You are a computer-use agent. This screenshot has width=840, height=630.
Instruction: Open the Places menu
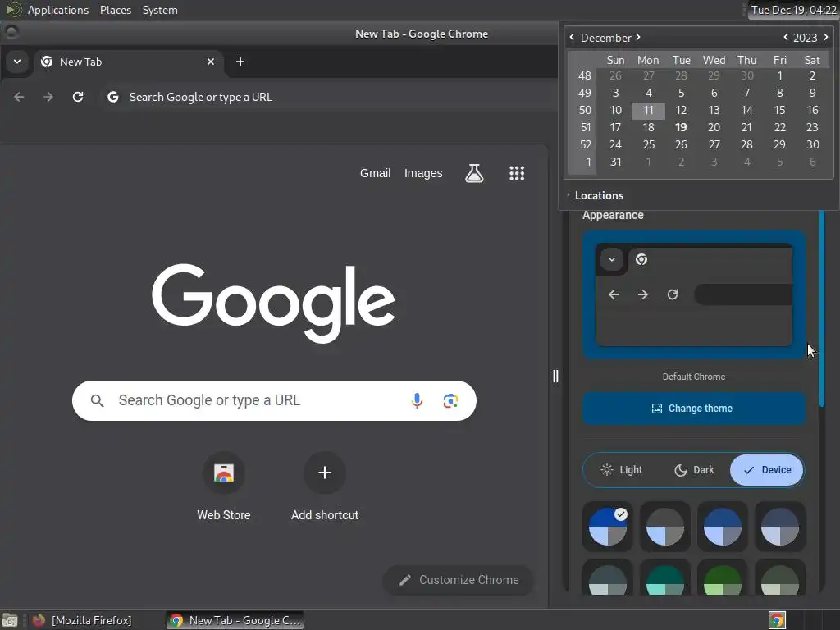[115, 10]
